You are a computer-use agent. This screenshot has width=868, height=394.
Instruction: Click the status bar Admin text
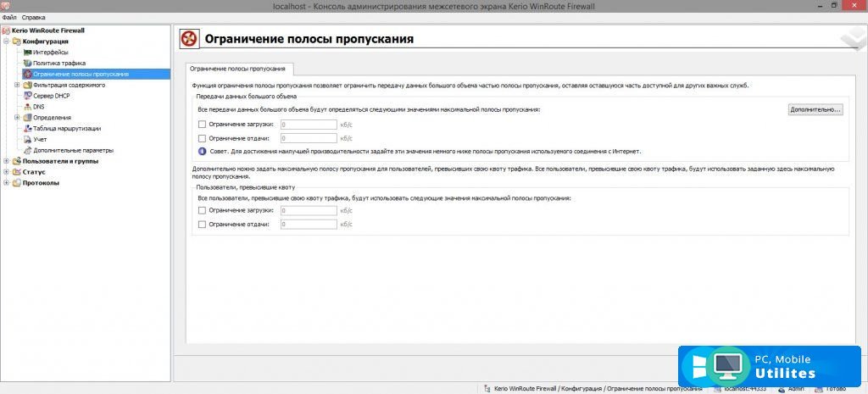[796, 388]
